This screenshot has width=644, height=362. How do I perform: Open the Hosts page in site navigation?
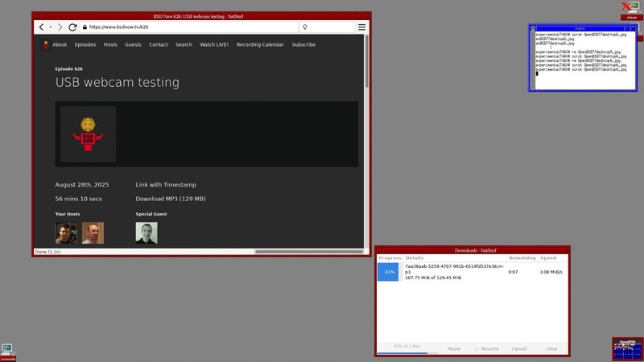[x=110, y=44]
